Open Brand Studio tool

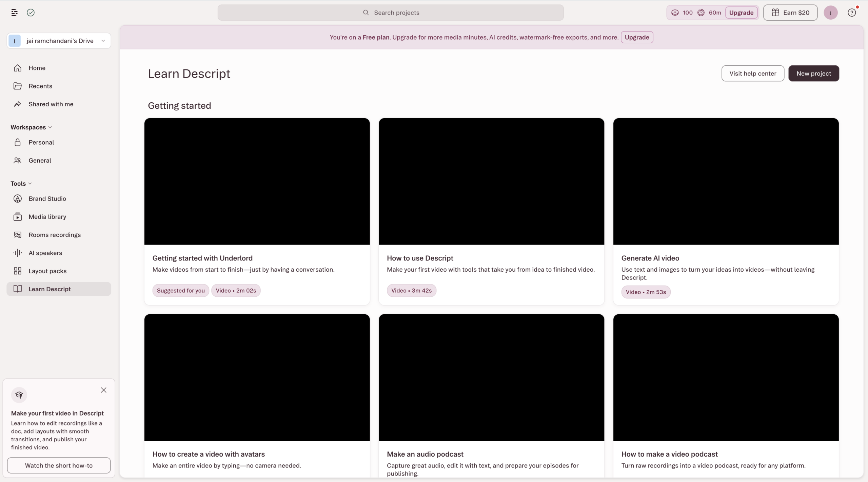59,199
